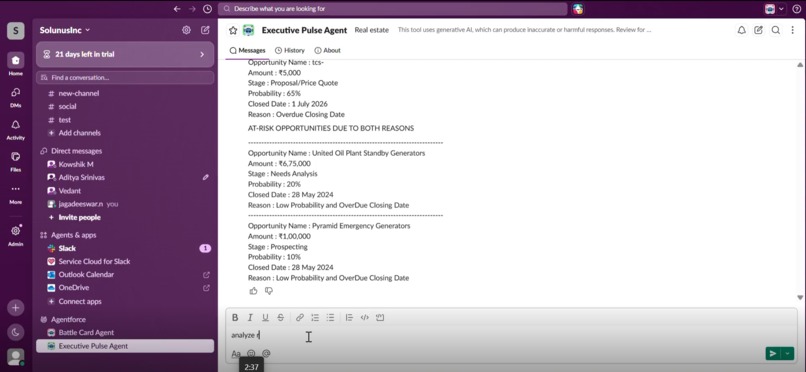Open the 21 days left in trial banner
The width and height of the screenshot is (806, 372).
pos(125,54)
